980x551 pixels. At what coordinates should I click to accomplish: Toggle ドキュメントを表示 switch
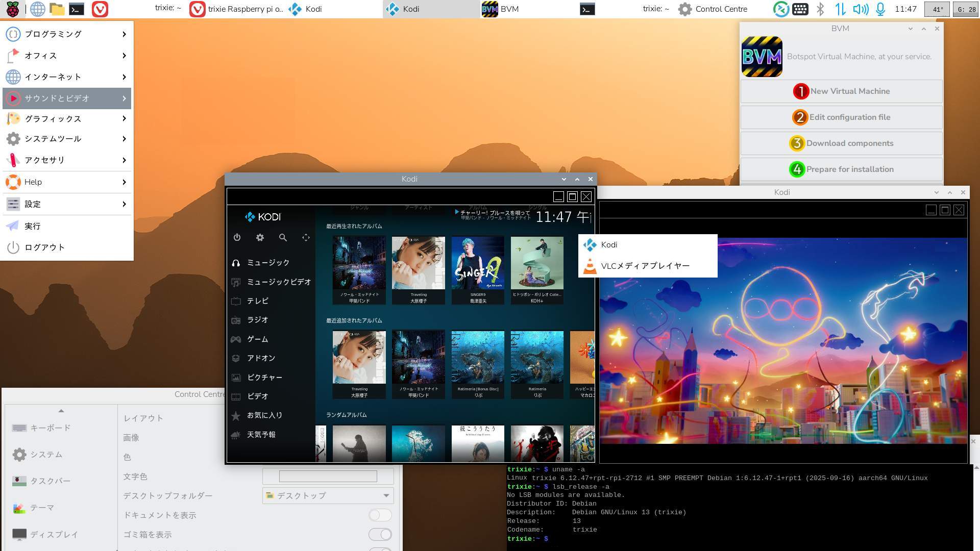(380, 515)
